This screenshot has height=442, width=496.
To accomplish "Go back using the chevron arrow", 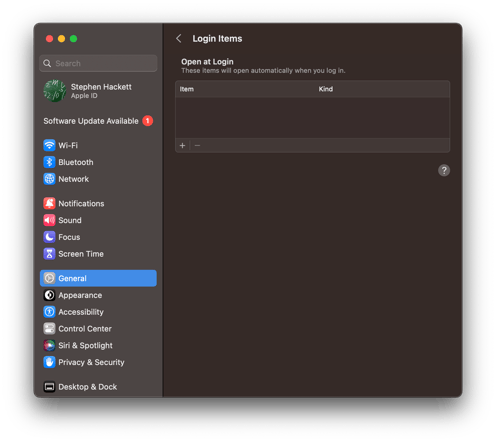I will click(x=179, y=38).
